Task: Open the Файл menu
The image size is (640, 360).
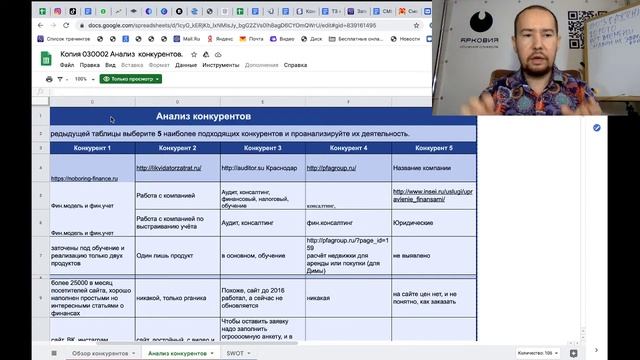Action: [x=67, y=65]
